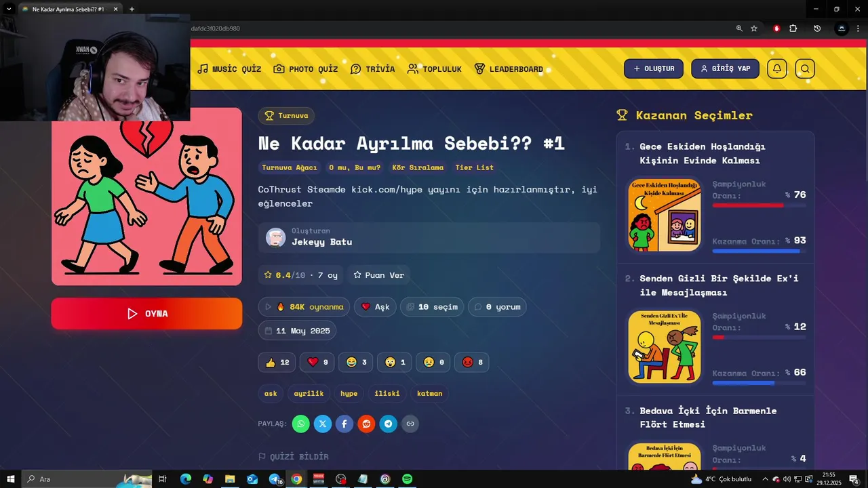Image resolution: width=868 pixels, height=488 pixels.
Task: Open the Leaderboard page
Action: point(509,69)
